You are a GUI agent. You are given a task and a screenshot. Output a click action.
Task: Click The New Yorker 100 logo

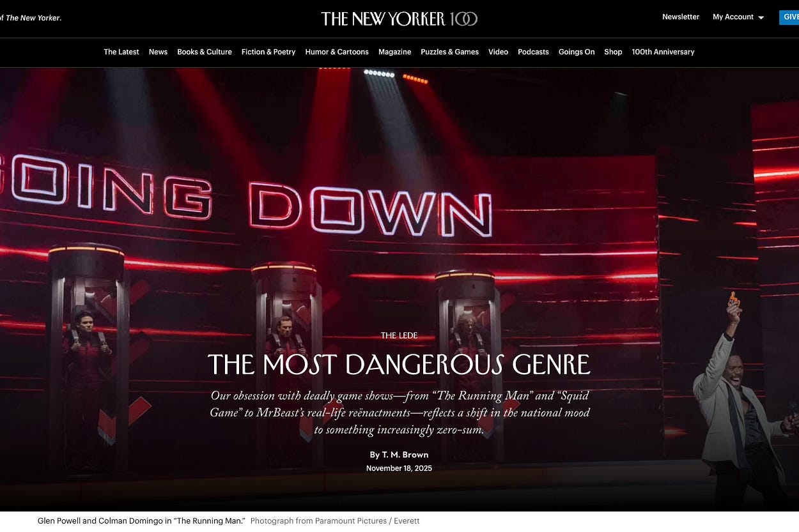[399, 19]
